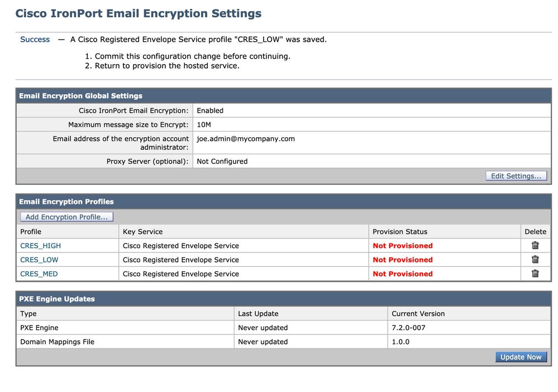Image resolution: width=558 pixels, height=392 pixels.
Task: Select the administrator email joe.admin@mycompany.com
Action: (246, 138)
